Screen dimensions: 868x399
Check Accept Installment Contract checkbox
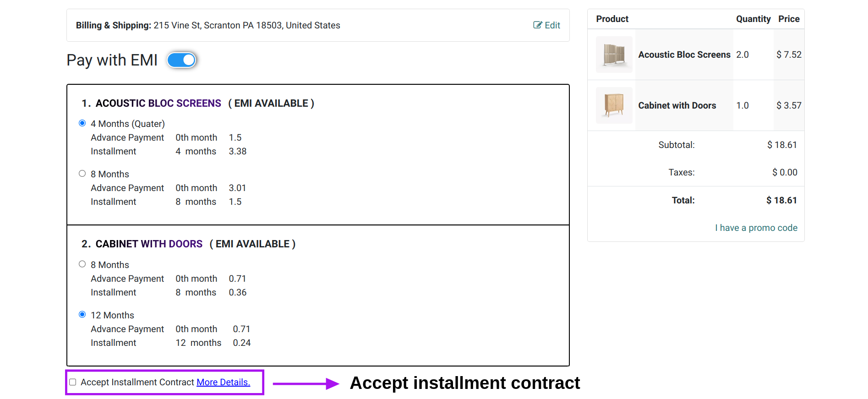coord(73,382)
